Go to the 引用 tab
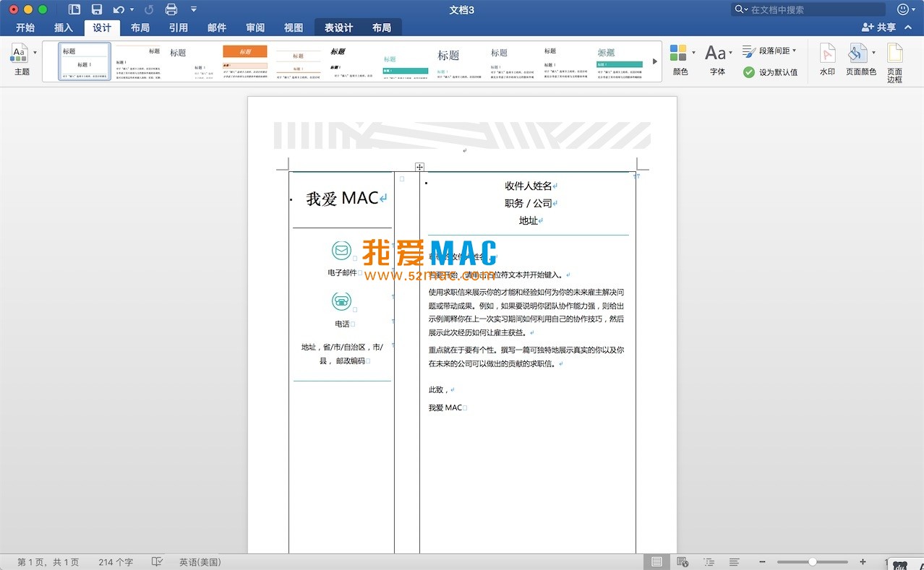 [179, 27]
